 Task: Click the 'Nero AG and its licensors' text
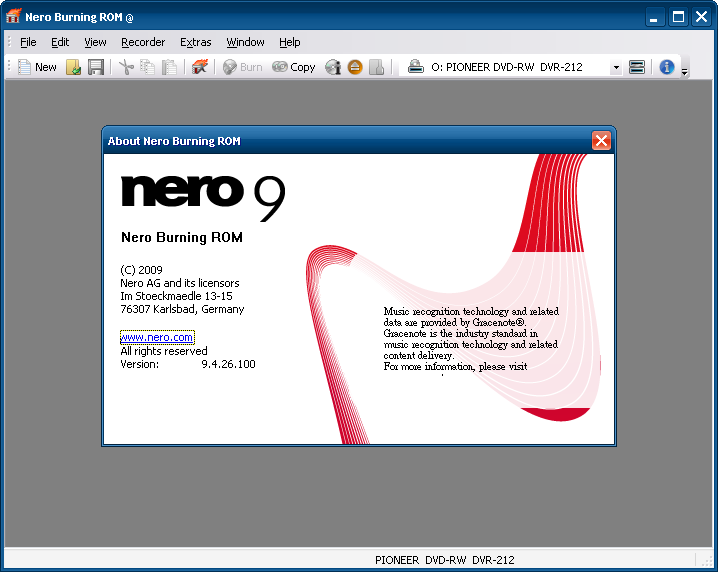click(x=180, y=283)
